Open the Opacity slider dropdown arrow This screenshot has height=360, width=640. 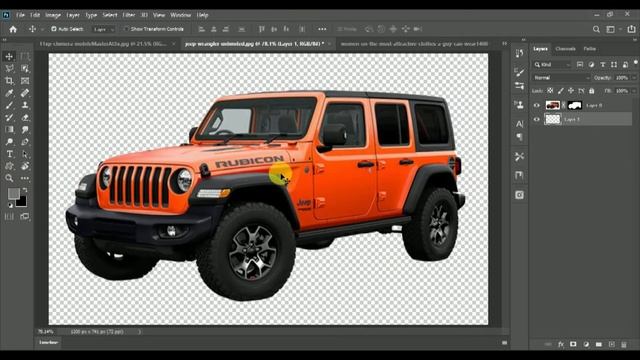(634, 78)
